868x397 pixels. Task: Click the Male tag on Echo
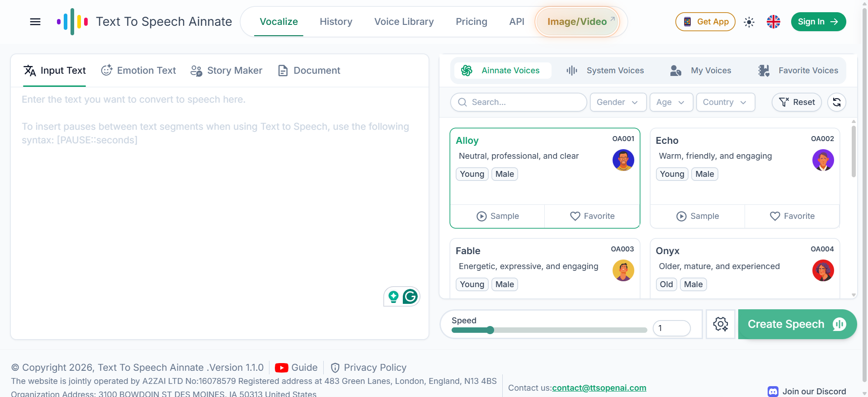point(705,174)
